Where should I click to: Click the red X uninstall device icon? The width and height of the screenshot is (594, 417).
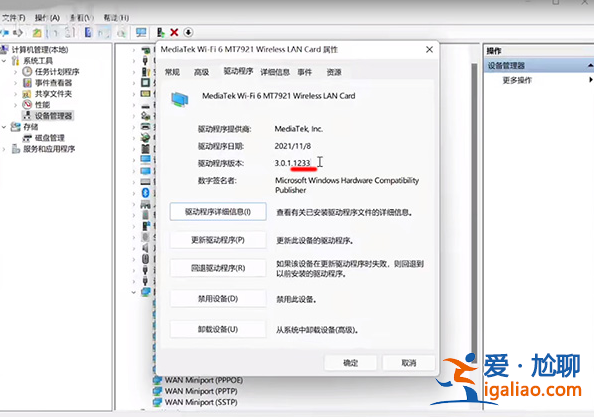[x=174, y=33]
